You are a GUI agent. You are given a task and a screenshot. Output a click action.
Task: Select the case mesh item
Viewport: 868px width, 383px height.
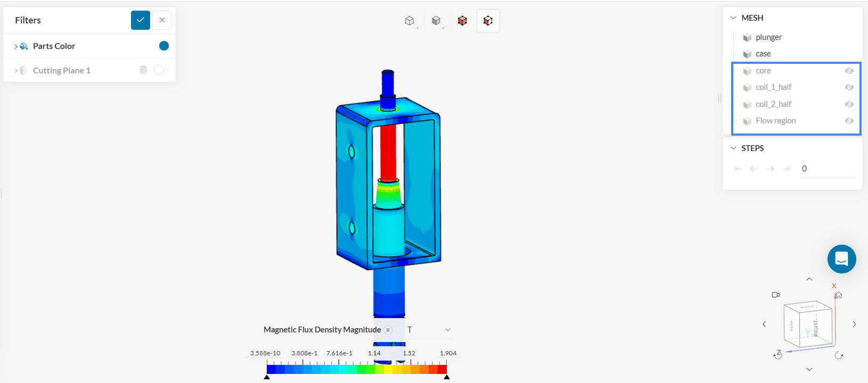pyautogui.click(x=763, y=54)
